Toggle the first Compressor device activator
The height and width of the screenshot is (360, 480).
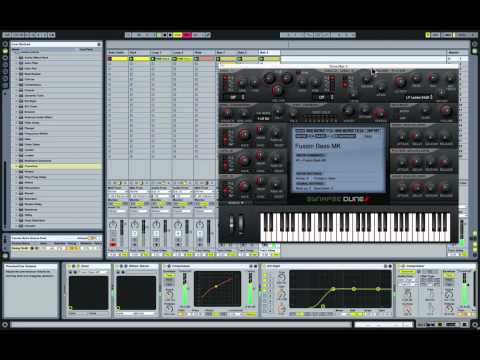[169, 266]
